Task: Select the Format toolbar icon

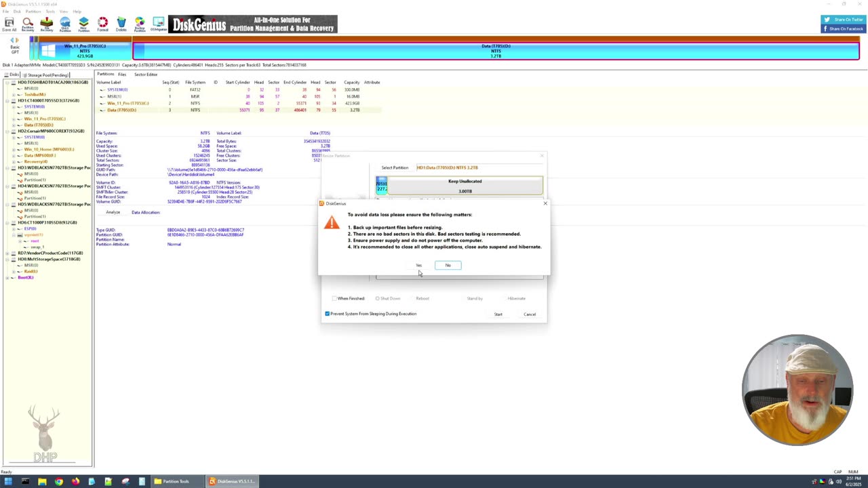Action: tap(102, 24)
